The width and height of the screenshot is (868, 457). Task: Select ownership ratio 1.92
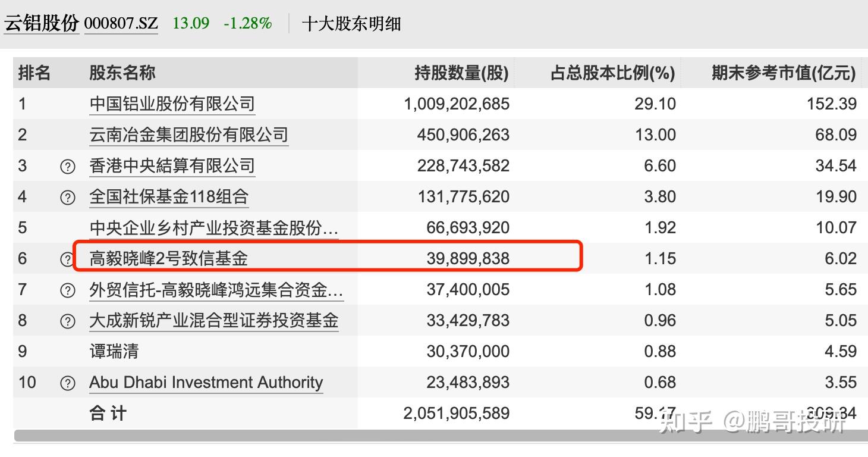pyautogui.click(x=661, y=228)
